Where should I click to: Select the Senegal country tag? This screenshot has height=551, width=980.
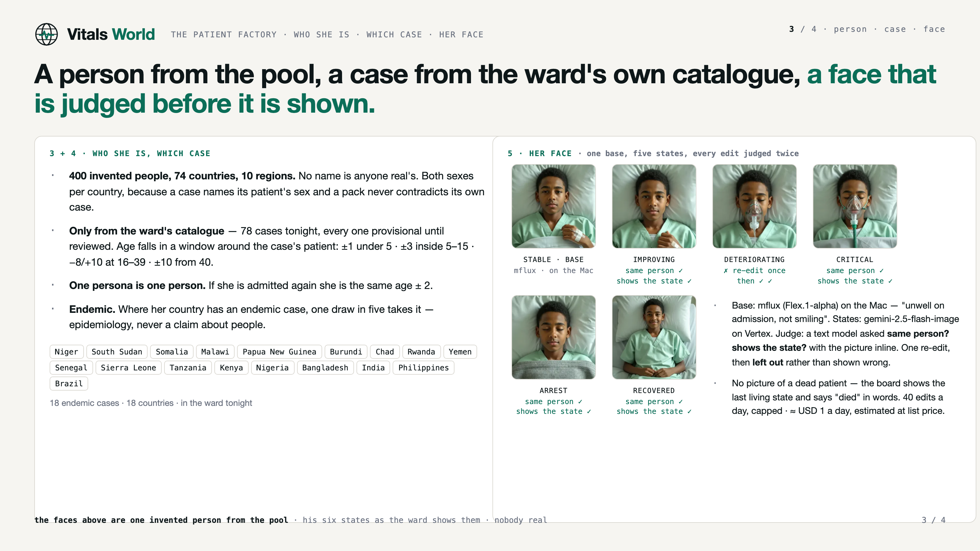click(x=71, y=368)
